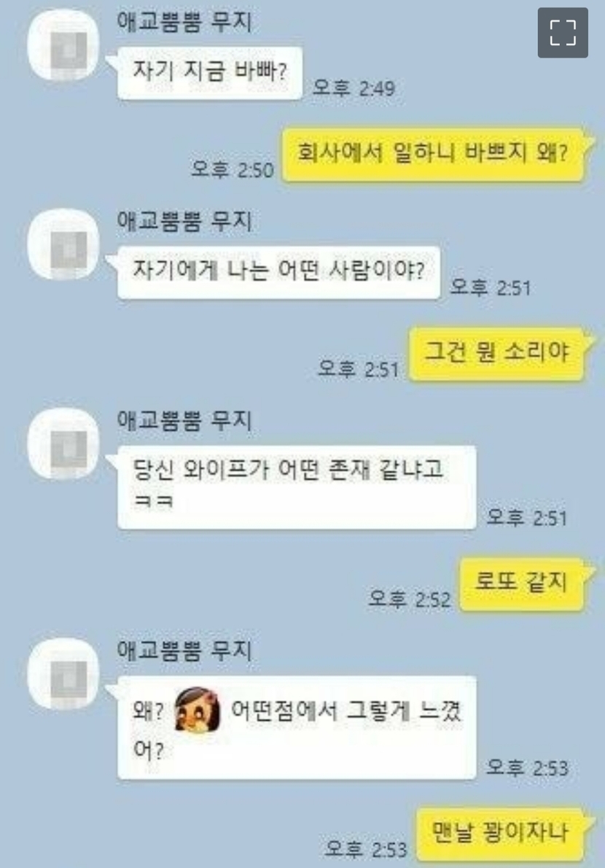Select the yellow '맨날 꽝이자나' bubble
The image size is (605, 868).
coord(501,834)
